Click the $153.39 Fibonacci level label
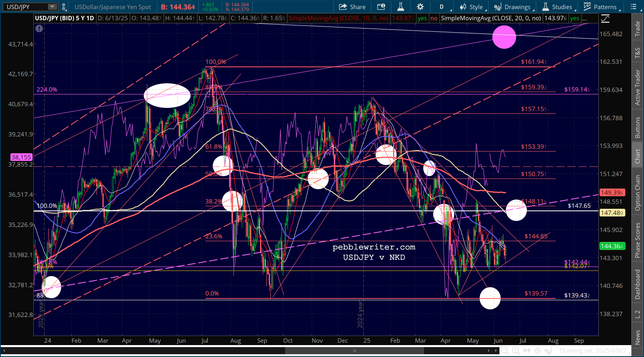Image resolution: width=644 pixels, height=357 pixels. point(534,147)
